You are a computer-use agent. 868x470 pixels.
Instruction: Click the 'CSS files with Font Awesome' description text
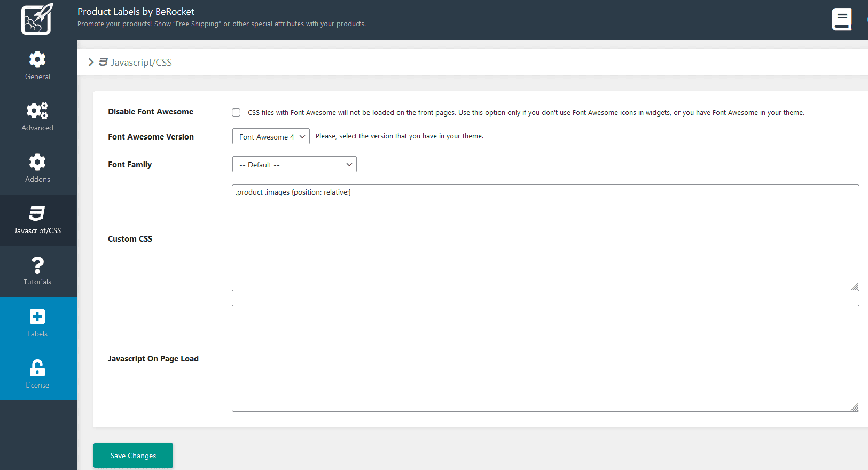pos(526,113)
